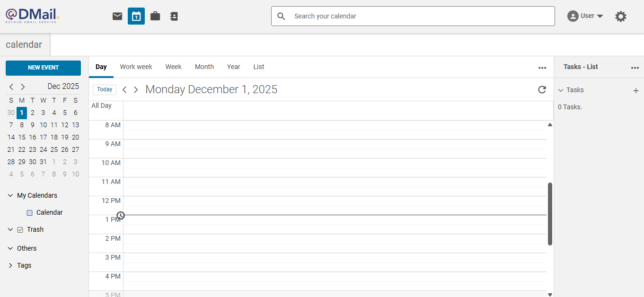Image resolution: width=644 pixels, height=297 pixels.
Task: Click the refresh calendar icon
Action: pyautogui.click(x=542, y=89)
